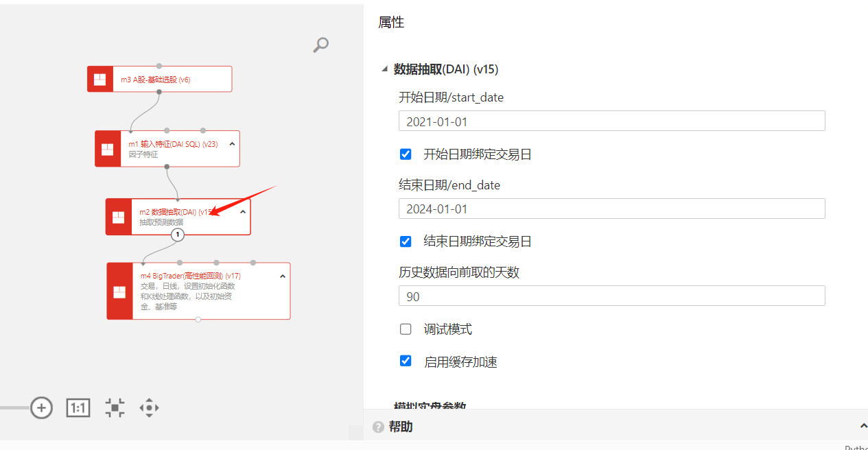Viewport: 868px width, 450px height.
Task: Uncheck 开始日期绑定交易日 checkbox
Action: click(x=406, y=154)
